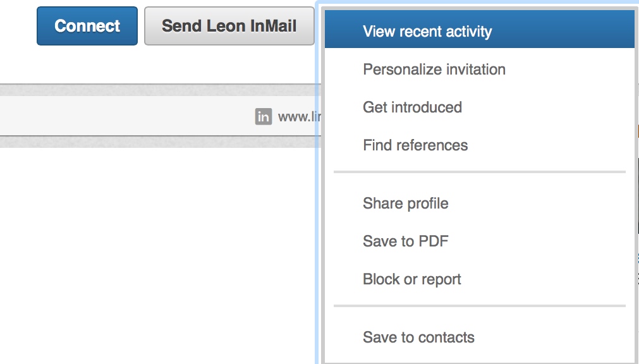This screenshot has width=639, height=364.
Task: Click the textured strip above the URL bar
Action: tap(159, 90)
